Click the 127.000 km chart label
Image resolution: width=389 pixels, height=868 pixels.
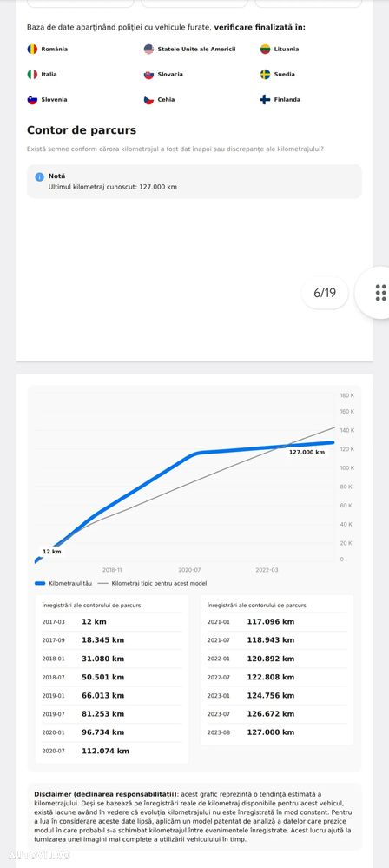(307, 453)
